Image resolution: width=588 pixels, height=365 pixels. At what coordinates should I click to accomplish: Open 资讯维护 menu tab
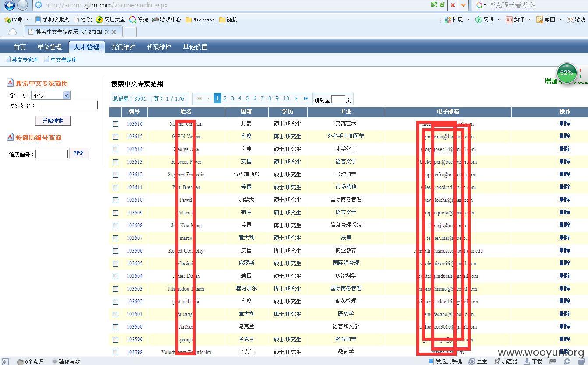tap(123, 47)
